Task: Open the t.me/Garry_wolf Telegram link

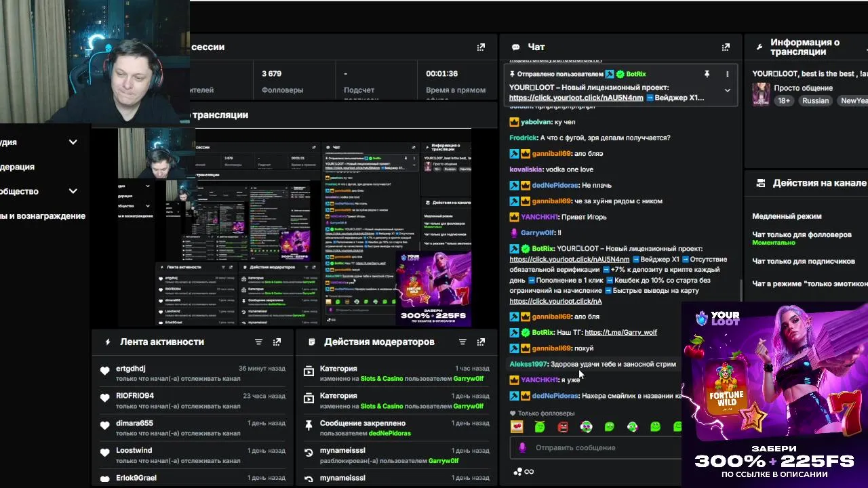Action: pos(620,332)
